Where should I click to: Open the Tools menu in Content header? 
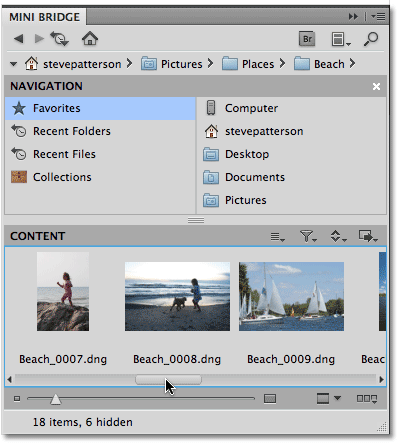click(368, 236)
